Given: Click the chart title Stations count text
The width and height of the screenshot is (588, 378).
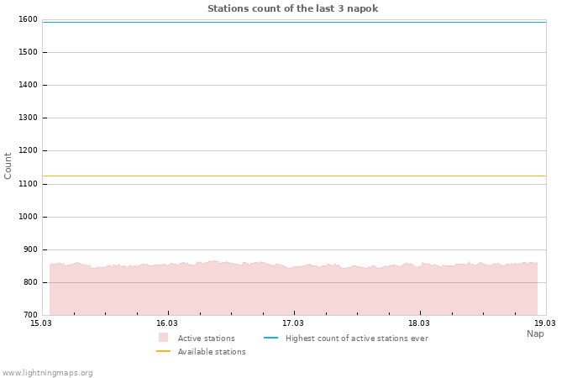Looking at the screenshot, I should coord(292,8).
